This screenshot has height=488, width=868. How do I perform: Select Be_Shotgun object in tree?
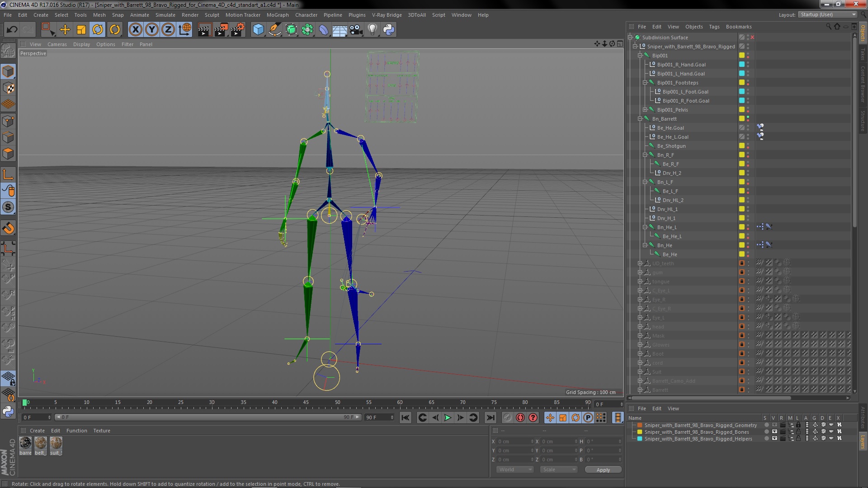(x=671, y=146)
